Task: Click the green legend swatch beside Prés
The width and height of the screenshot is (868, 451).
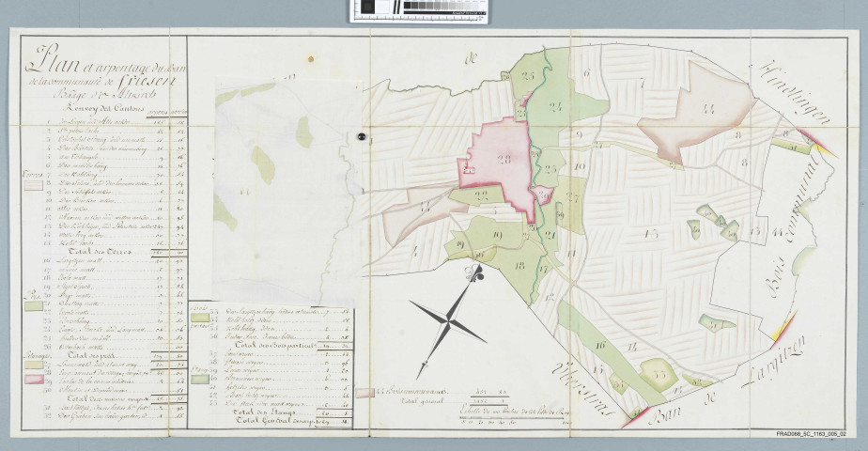Action: pyautogui.click(x=33, y=305)
